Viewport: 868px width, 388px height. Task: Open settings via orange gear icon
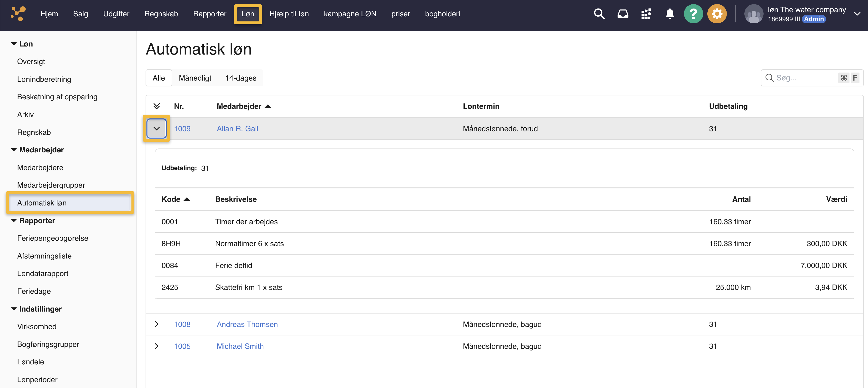coord(717,14)
